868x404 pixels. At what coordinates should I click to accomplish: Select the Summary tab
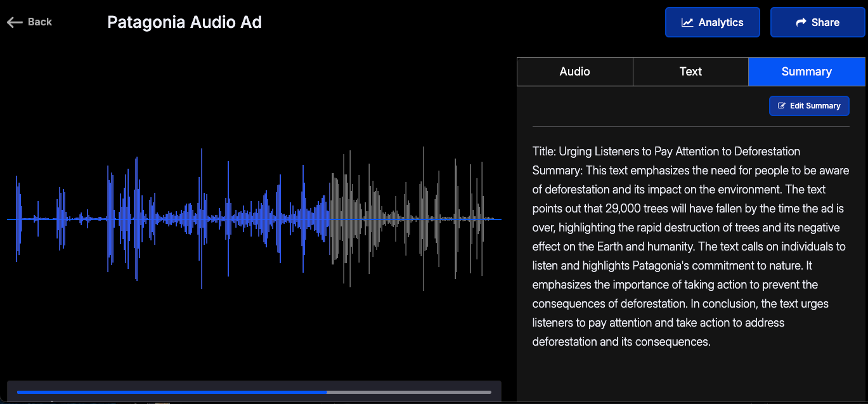point(806,72)
